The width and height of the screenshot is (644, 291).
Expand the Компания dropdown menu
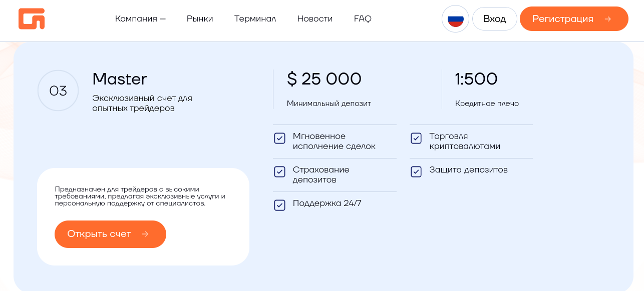click(140, 19)
